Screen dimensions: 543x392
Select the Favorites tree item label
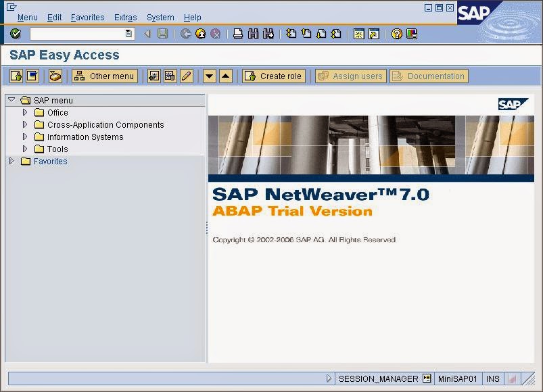50,162
